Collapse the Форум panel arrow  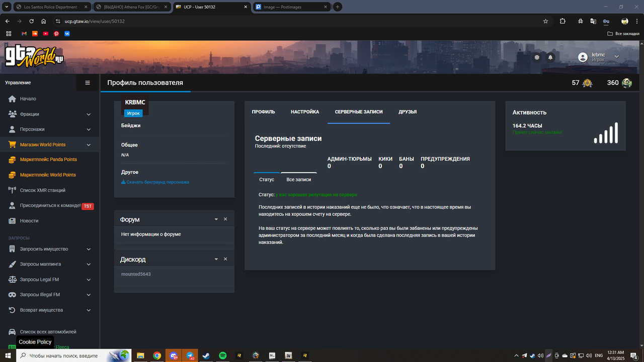point(216,219)
